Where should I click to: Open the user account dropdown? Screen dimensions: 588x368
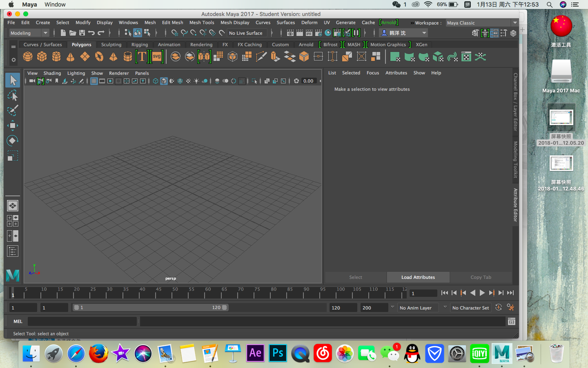coord(403,33)
